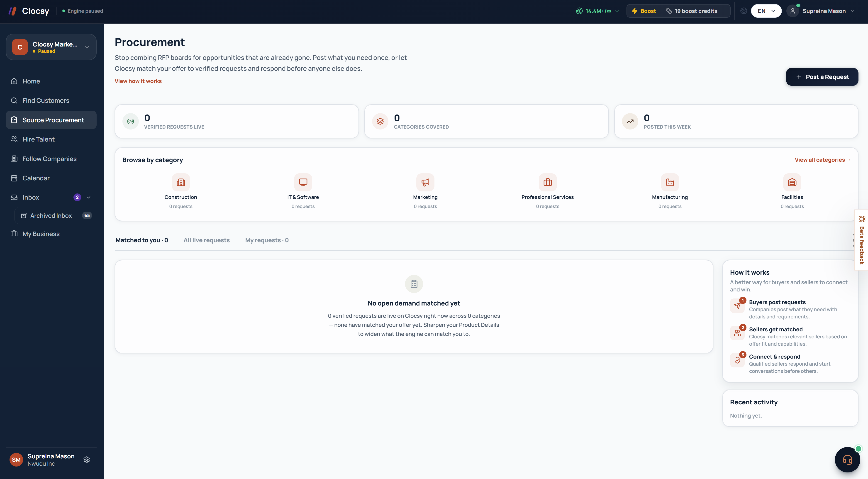The width and height of the screenshot is (868, 479).
Task: Click the user avatar icon in header
Action: [792, 11]
